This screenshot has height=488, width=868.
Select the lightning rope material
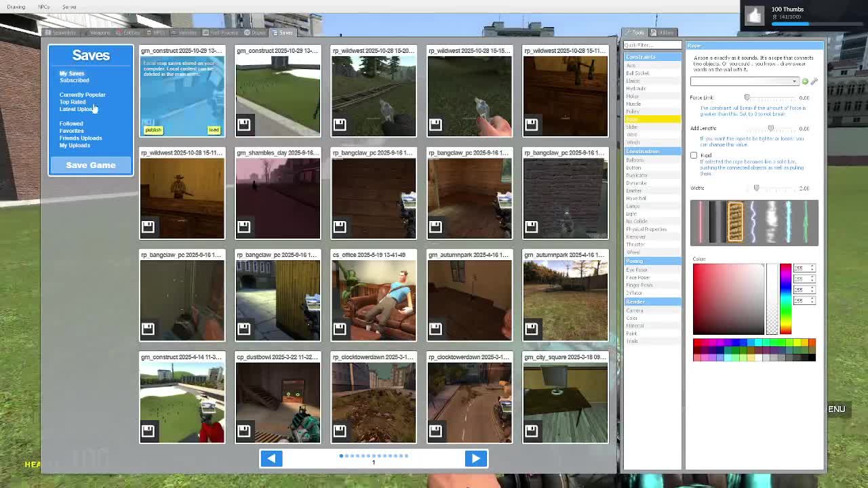coord(753,222)
